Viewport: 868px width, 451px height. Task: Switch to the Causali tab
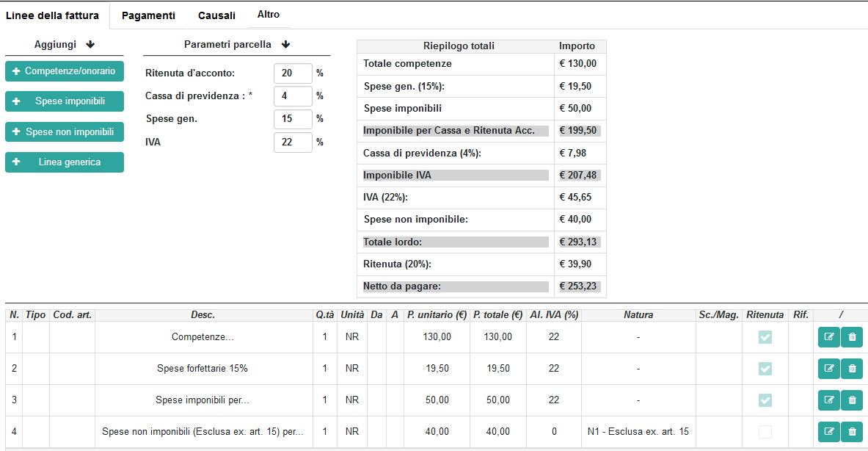(216, 15)
